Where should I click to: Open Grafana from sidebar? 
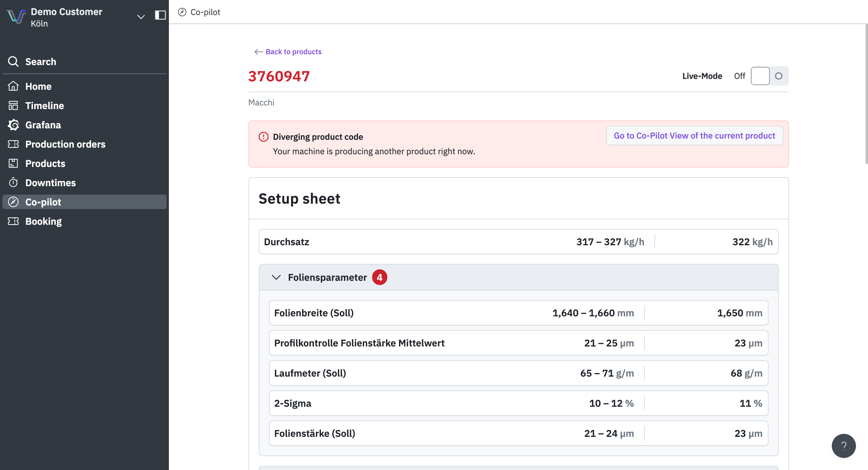[x=84, y=125]
